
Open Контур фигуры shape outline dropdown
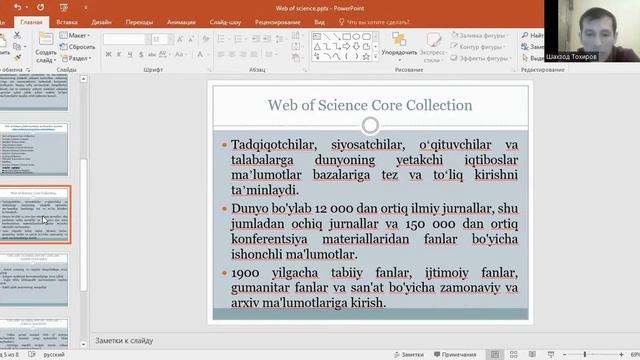pos(478,47)
